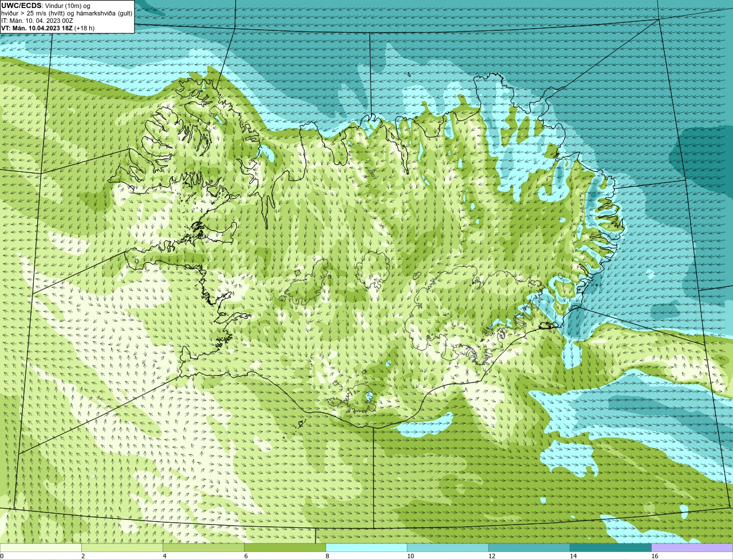This screenshot has height=560, width=733.
Task: Click the light green 2–4 m/s legend swatch
Action: coord(122,548)
